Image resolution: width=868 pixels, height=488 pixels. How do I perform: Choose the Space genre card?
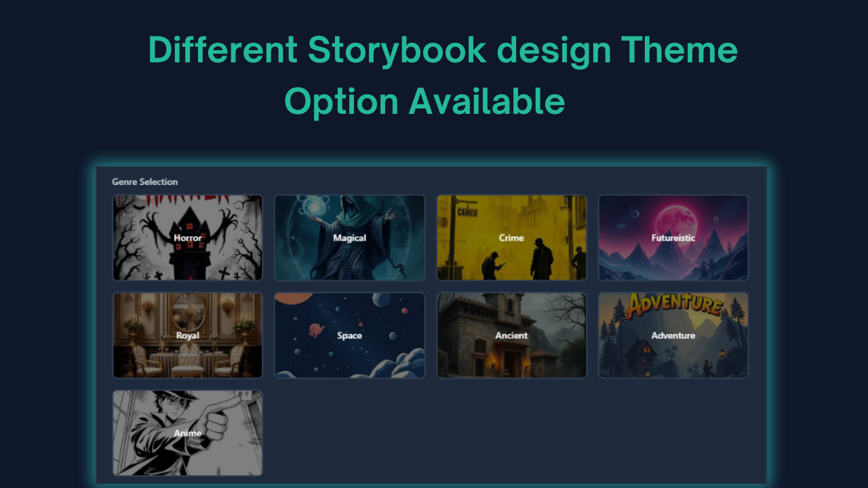click(x=349, y=335)
